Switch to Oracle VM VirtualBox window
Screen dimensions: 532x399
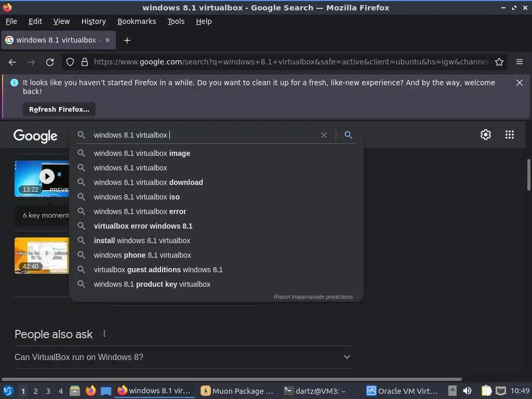[x=402, y=391]
